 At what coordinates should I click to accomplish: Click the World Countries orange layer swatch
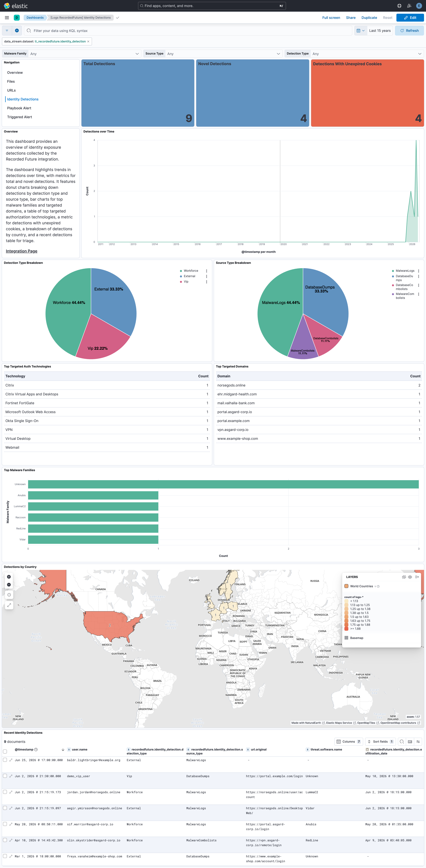coord(346,586)
